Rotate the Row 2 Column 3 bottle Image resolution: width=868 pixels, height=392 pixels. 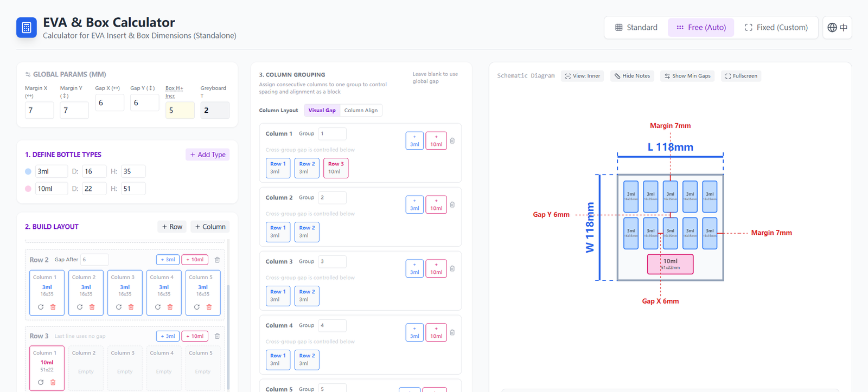tap(119, 307)
